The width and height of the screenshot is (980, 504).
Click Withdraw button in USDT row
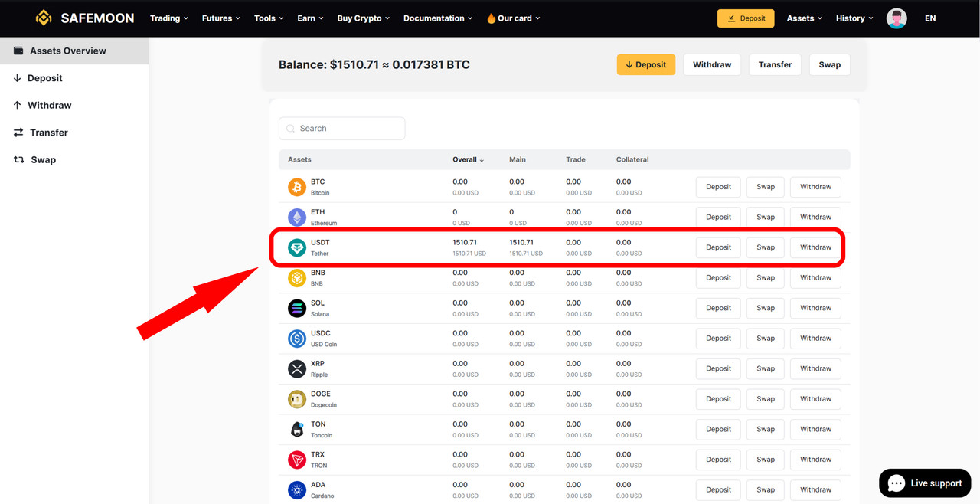point(815,247)
